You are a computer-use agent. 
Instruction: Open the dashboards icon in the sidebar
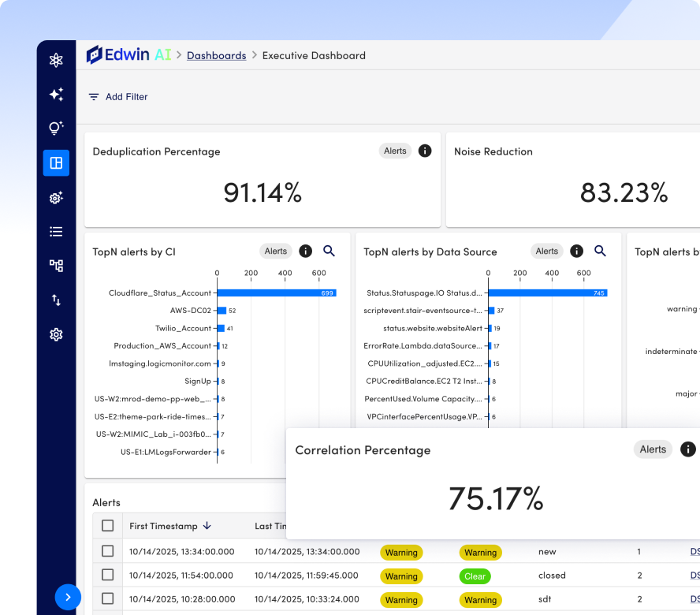(x=56, y=163)
